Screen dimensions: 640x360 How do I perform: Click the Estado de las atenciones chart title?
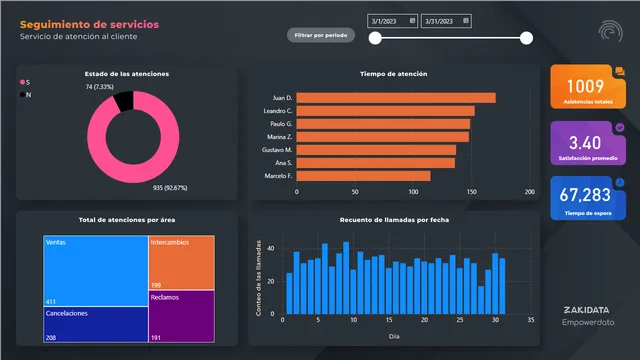click(127, 74)
